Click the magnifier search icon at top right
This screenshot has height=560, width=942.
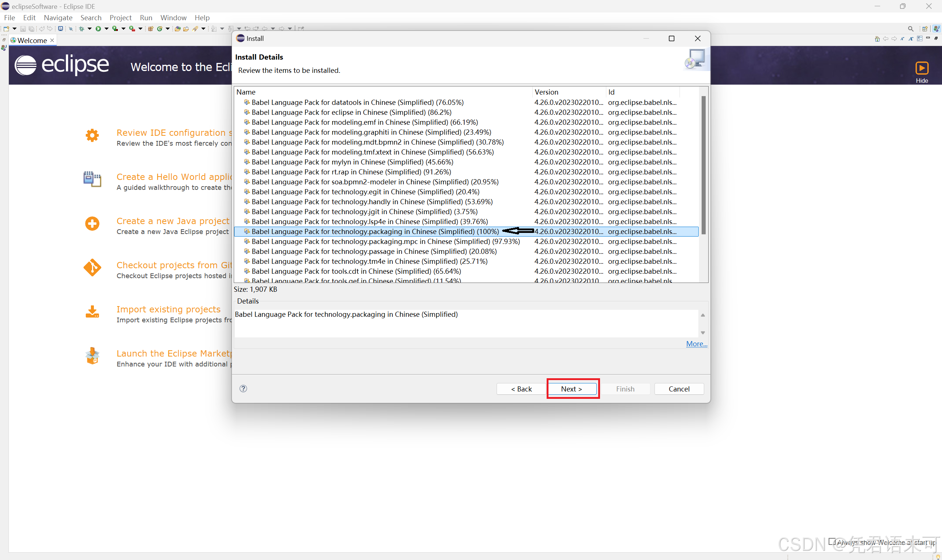911,29
